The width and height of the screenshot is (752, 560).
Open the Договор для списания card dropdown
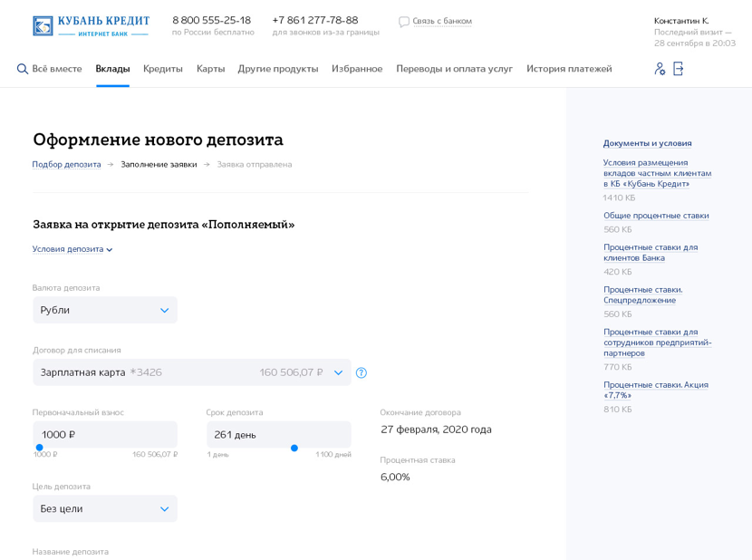tap(192, 372)
